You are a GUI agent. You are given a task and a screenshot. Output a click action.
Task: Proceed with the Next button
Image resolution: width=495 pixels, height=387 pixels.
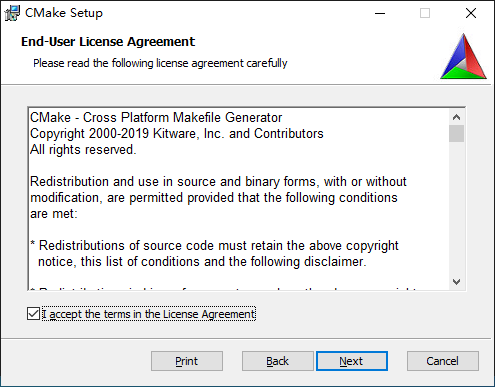352,361
